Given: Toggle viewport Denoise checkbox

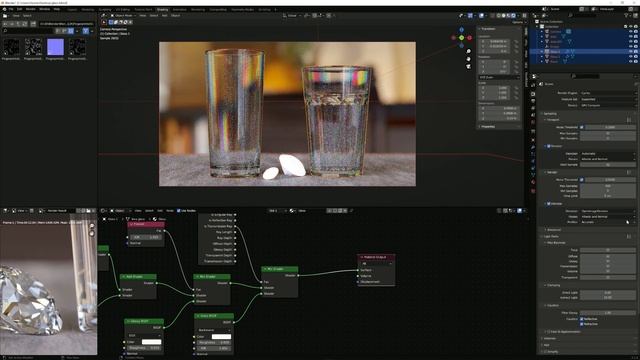Looking at the screenshot, I should point(549,146).
